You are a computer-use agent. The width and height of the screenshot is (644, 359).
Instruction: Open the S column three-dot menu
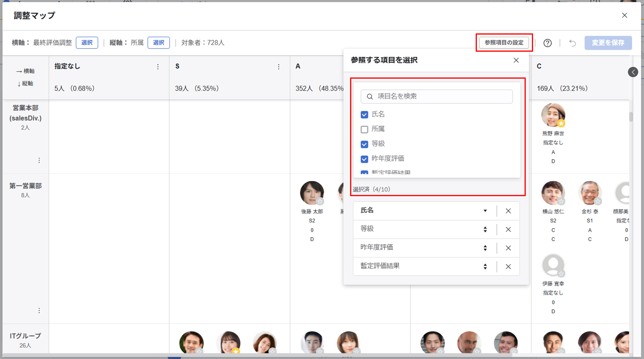[x=279, y=67]
